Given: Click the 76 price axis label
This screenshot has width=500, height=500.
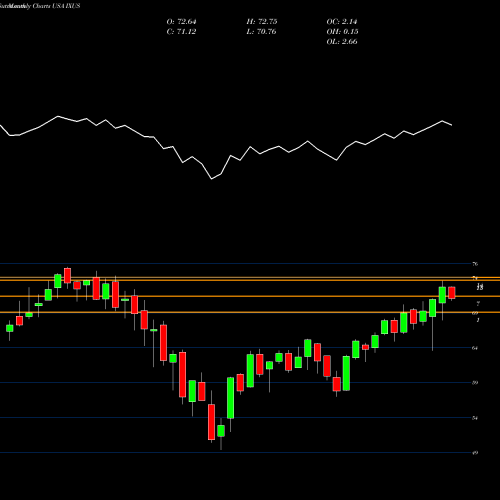Looking at the screenshot, I should pos(475,264).
